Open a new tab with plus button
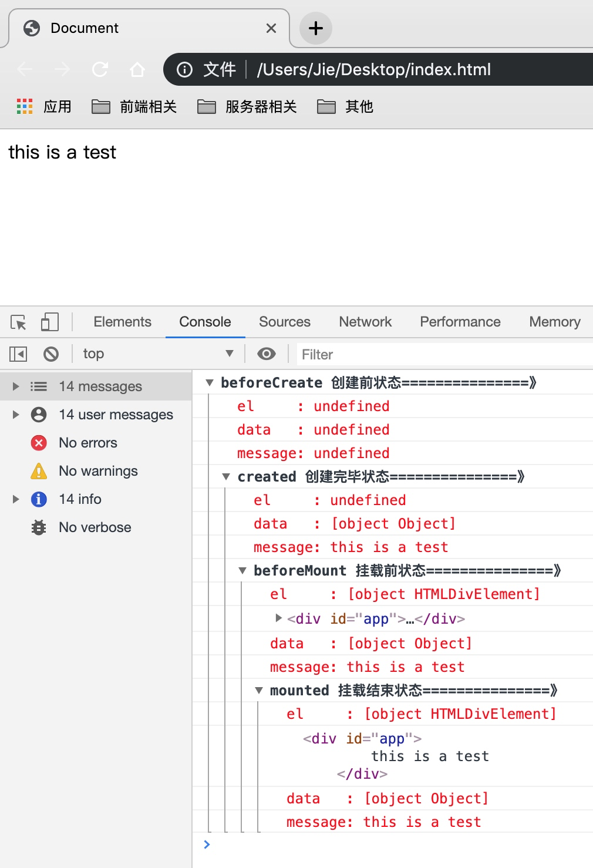Viewport: 593px width, 868px height. pos(316,28)
